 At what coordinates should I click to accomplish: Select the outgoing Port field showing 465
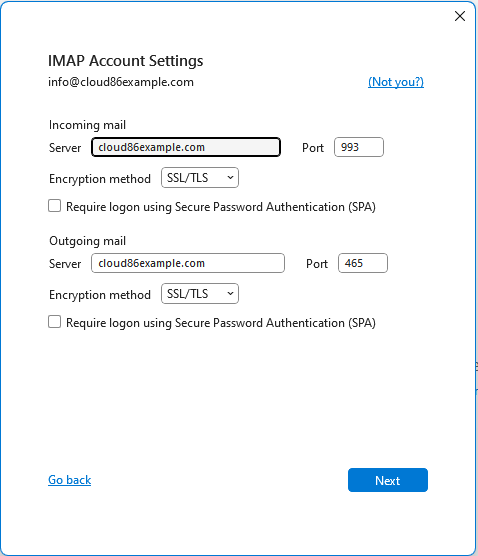tap(363, 263)
